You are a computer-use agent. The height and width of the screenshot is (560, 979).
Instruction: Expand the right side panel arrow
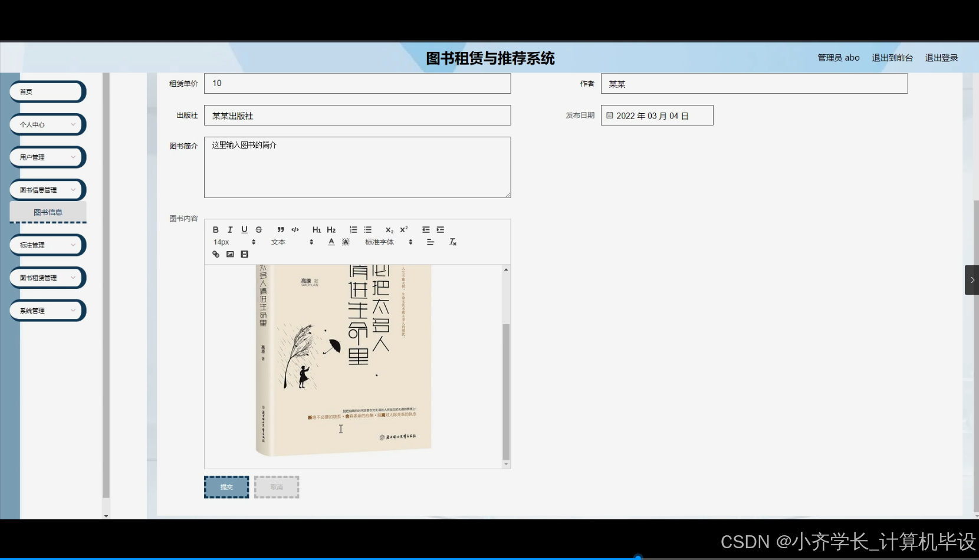point(972,280)
